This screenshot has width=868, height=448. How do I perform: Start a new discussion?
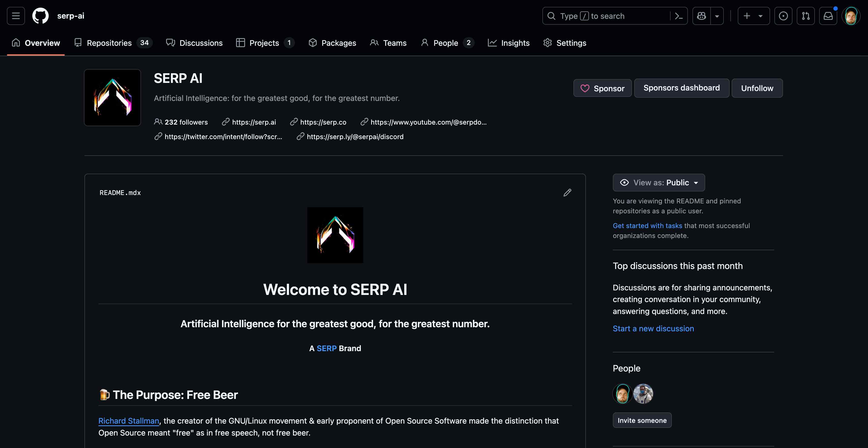(653, 328)
